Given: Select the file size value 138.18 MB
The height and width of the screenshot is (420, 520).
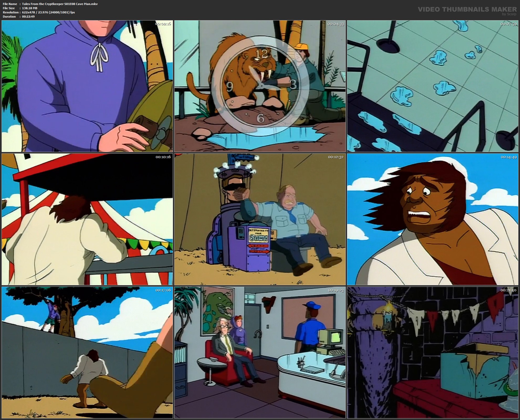Looking at the screenshot, I should (x=30, y=8).
